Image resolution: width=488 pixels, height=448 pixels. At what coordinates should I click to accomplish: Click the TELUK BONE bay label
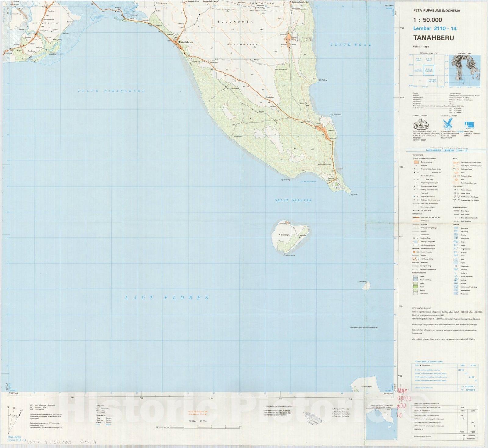[x=351, y=45]
